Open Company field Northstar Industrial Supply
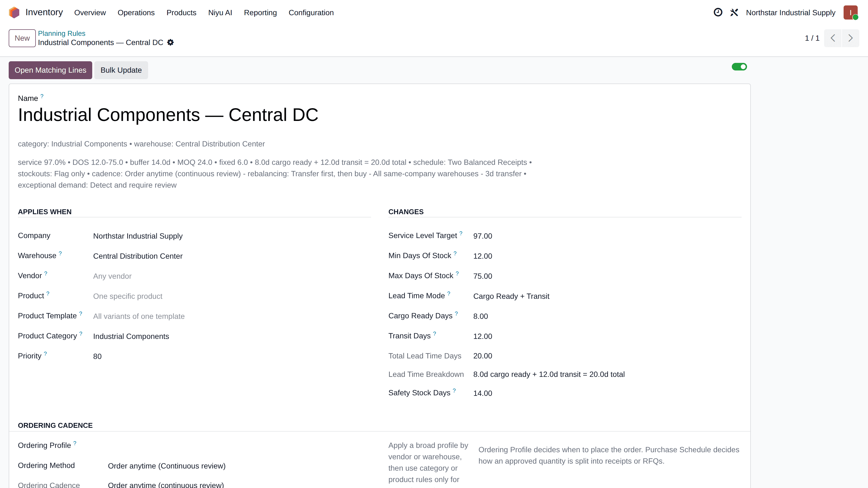Image resolution: width=868 pixels, height=488 pixels. [x=232, y=236]
